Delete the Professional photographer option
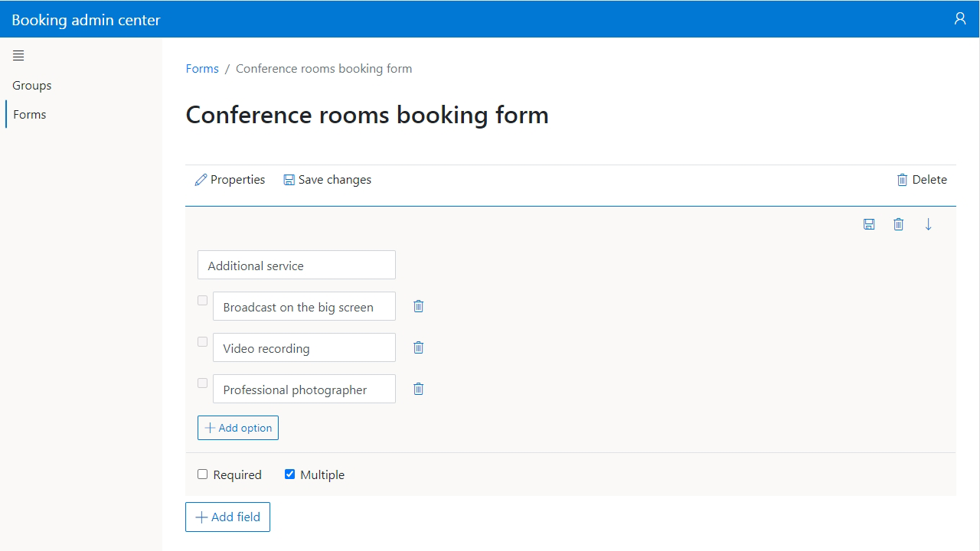Screen dimensions: 980x551 click(418, 389)
